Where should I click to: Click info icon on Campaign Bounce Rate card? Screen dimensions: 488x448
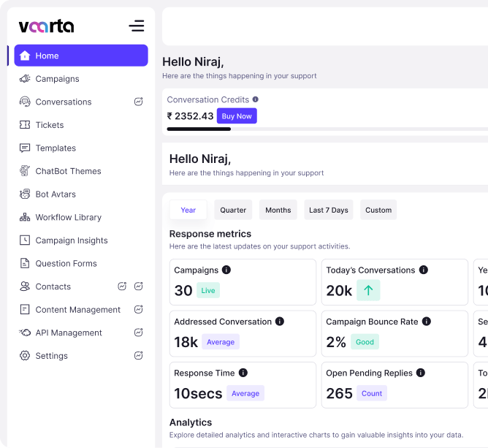[427, 321]
